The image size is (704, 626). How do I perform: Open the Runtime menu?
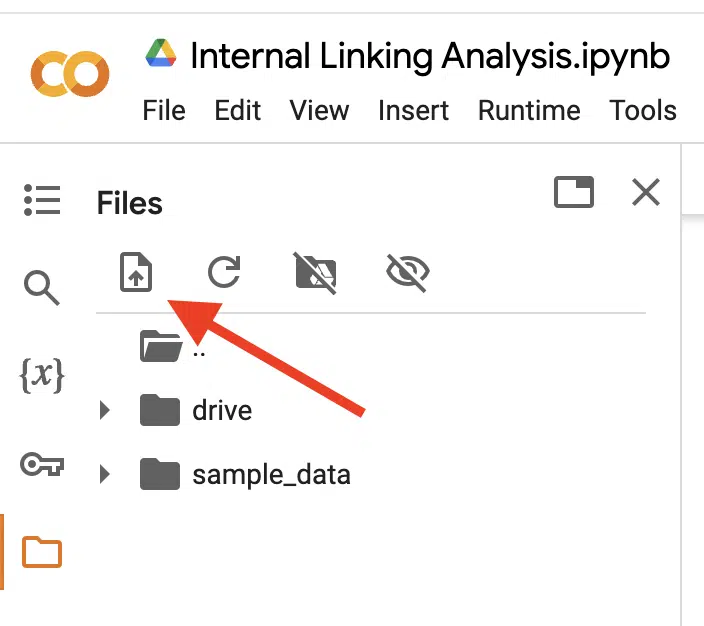point(529,110)
